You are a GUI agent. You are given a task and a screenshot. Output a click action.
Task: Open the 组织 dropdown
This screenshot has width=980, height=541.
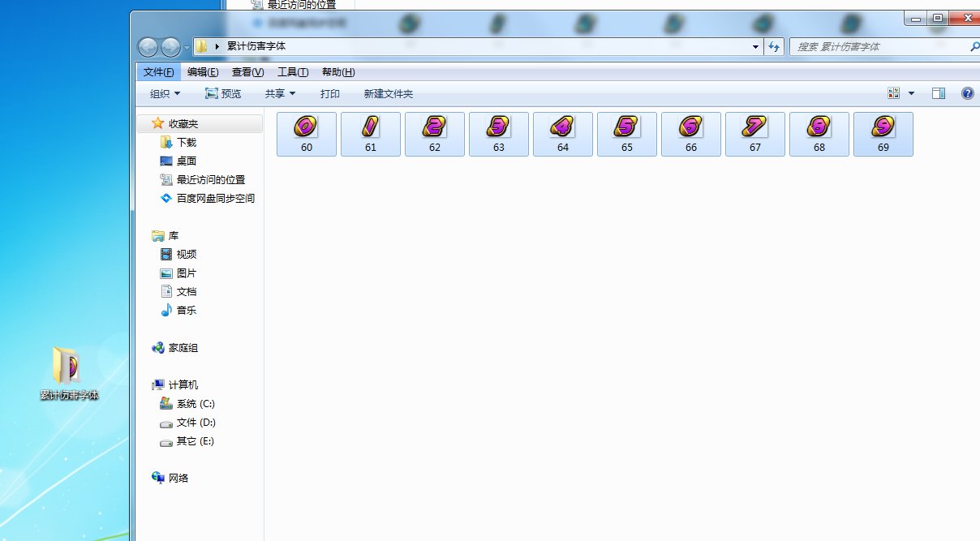pyautogui.click(x=165, y=94)
